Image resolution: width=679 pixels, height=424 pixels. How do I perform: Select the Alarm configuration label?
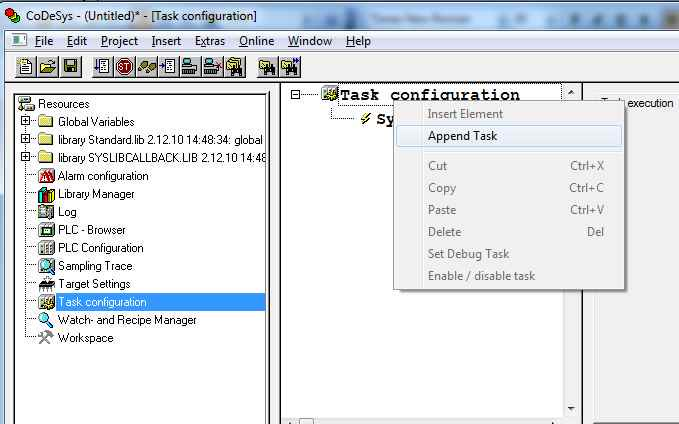pyautogui.click(x=103, y=176)
